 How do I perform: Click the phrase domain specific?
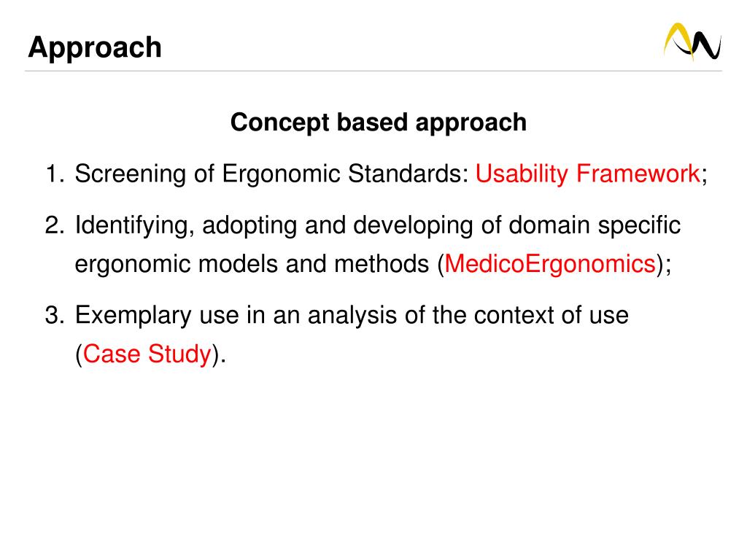pos(595,226)
